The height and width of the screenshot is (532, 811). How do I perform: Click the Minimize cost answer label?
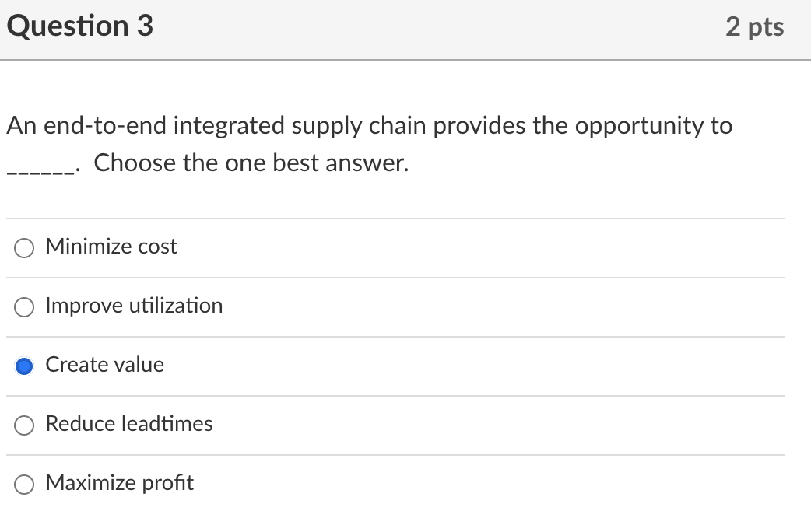[x=111, y=247]
